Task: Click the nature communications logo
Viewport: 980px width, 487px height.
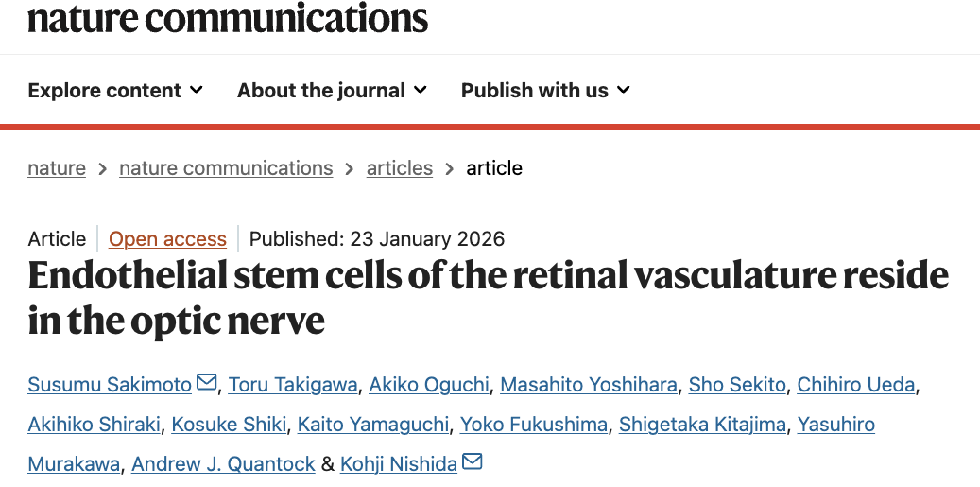Action: click(228, 17)
